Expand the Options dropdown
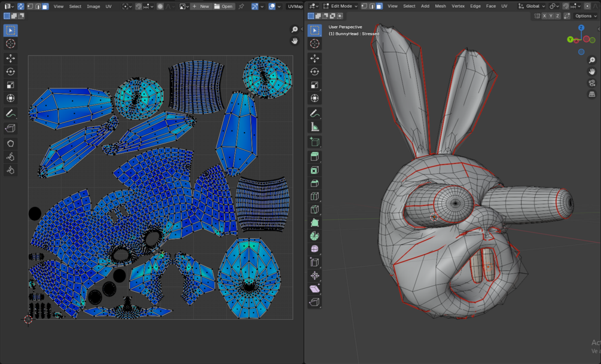The image size is (601, 364). 585,16
